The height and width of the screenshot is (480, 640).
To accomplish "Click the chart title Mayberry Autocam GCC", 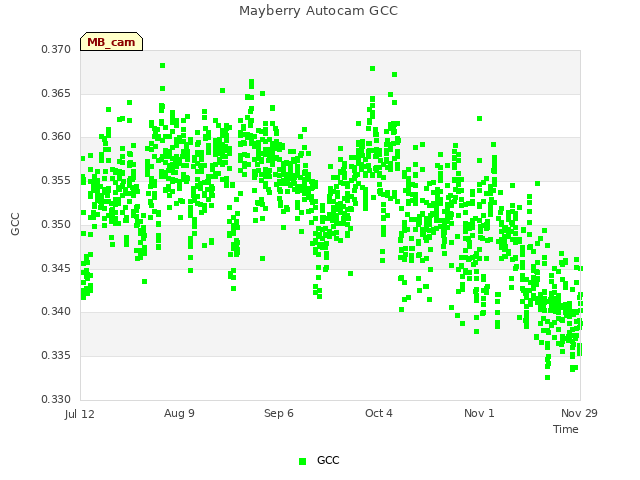I will 318,11.
